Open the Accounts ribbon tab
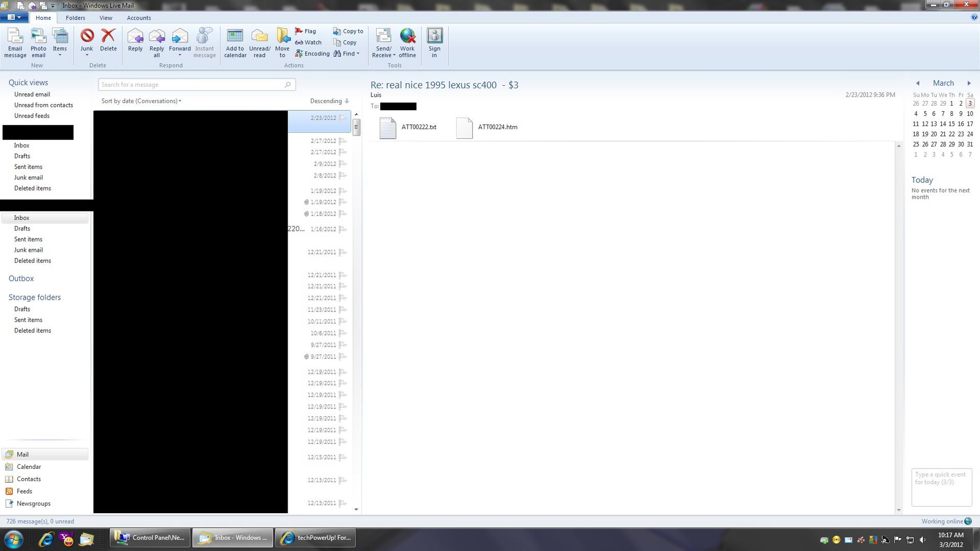 click(138, 17)
